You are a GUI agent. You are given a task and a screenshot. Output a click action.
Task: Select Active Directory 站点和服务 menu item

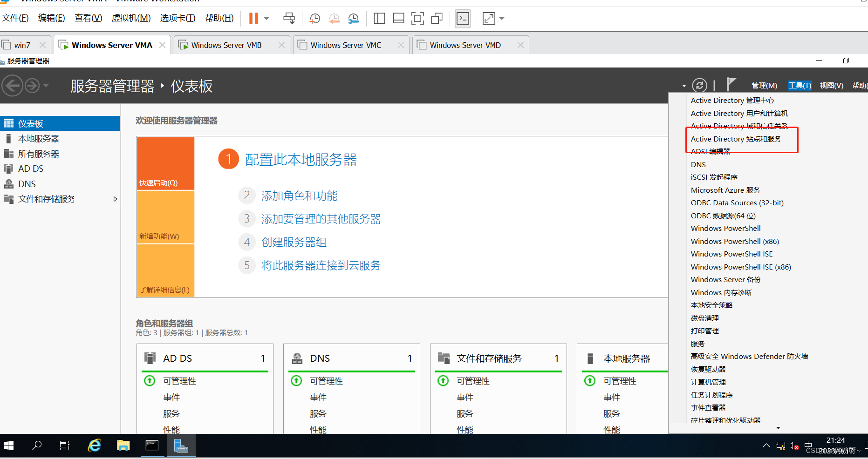736,139
